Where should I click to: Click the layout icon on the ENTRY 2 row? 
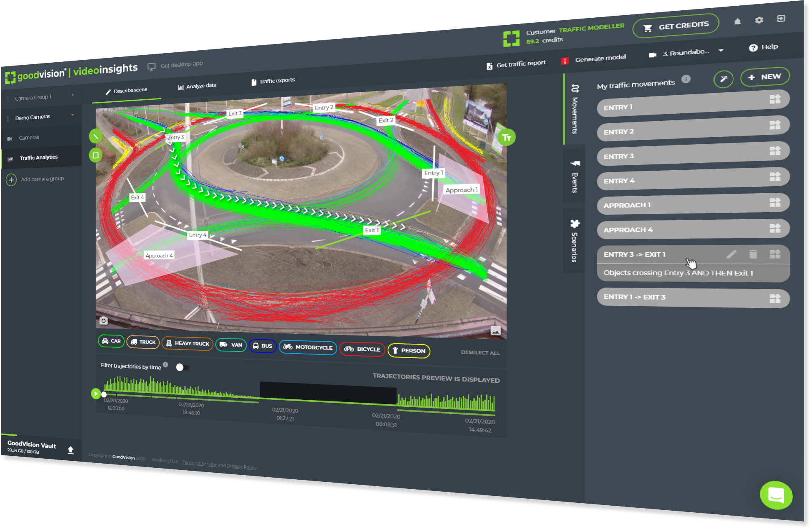[x=775, y=125]
